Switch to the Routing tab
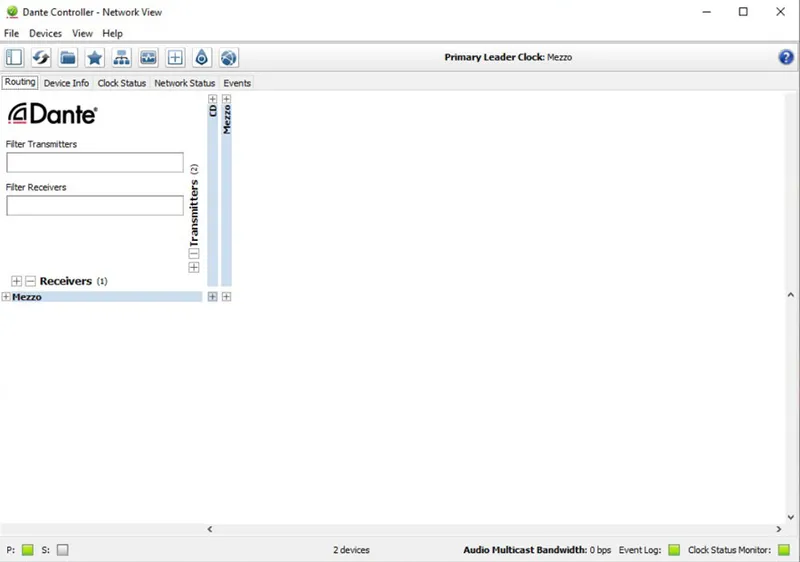The image size is (800, 562). tap(20, 82)
